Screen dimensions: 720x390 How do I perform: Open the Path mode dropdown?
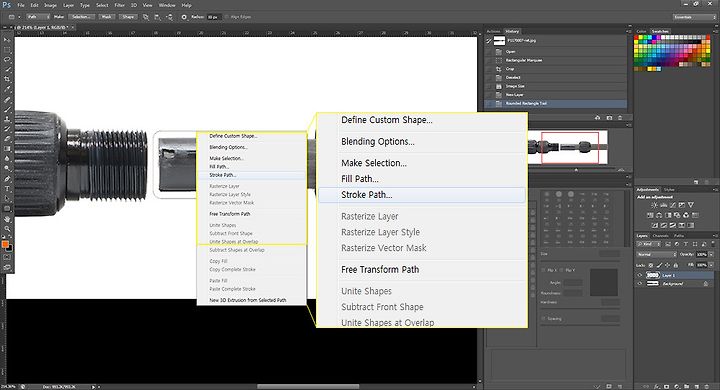tap(38, 17)
